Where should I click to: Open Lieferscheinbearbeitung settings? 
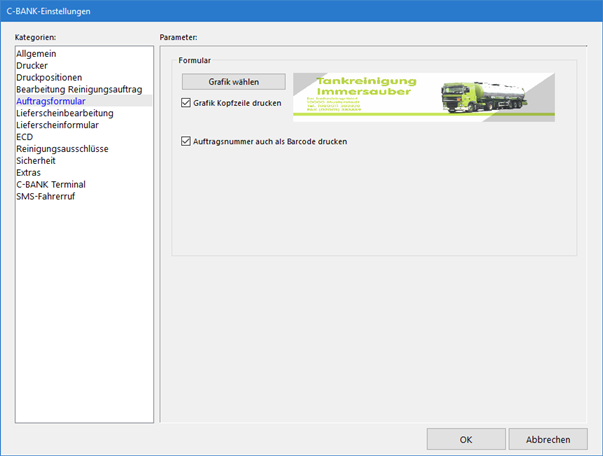click(x=64, y=113)
